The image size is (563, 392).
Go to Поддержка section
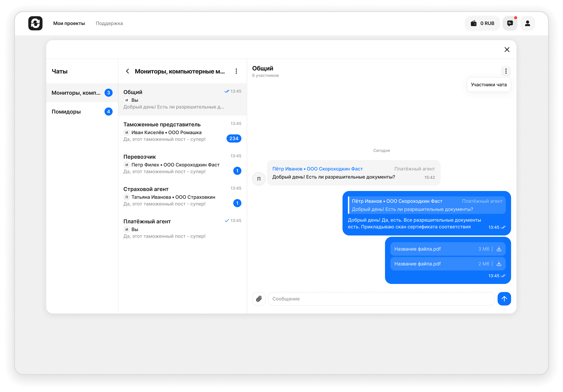109,23
